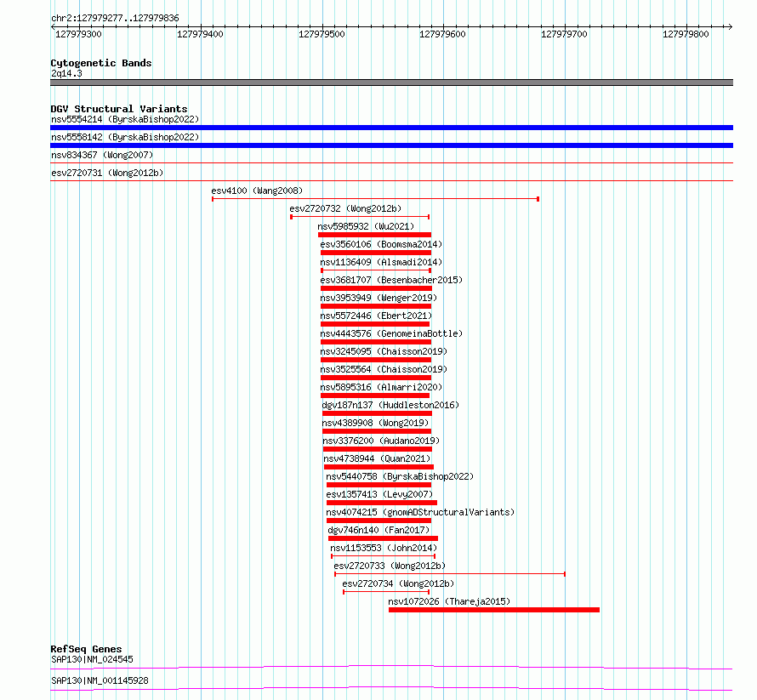The width and height of the screenshot is (757, 700).
Task: Click the ruler's right arrow end
Action: pyautogui.click(x=731, y=26)
